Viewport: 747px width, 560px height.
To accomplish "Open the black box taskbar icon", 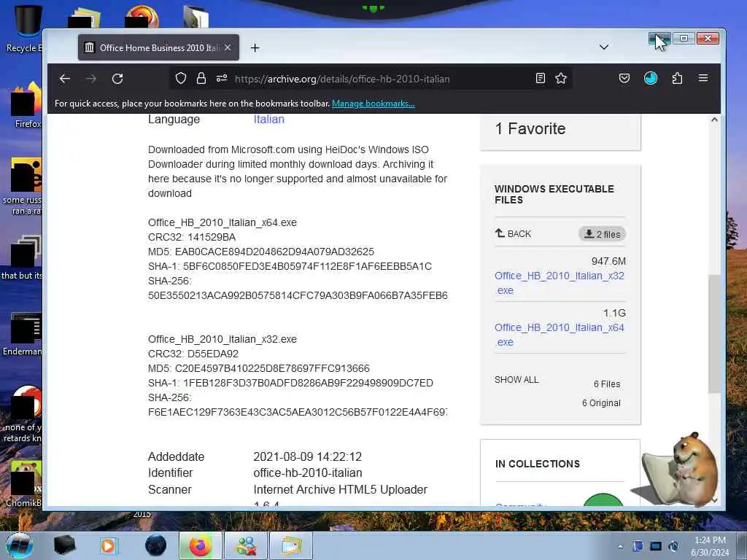I will point(64,545).
